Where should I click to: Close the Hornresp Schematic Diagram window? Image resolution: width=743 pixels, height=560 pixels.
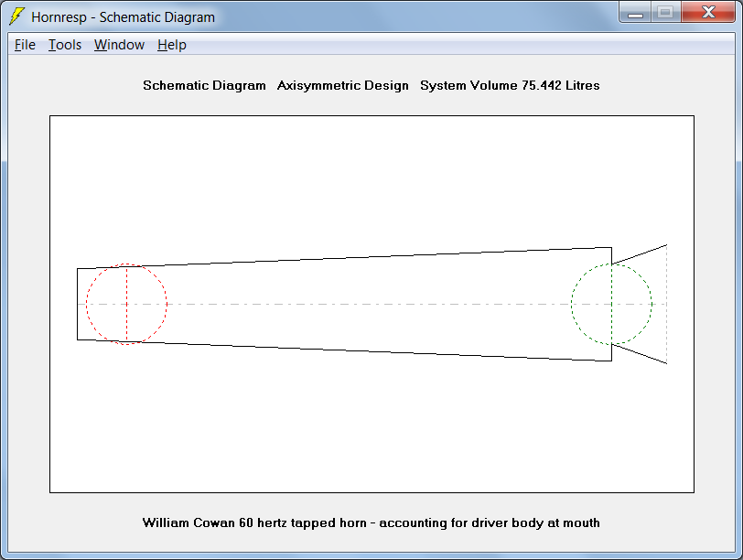point(708,12)
